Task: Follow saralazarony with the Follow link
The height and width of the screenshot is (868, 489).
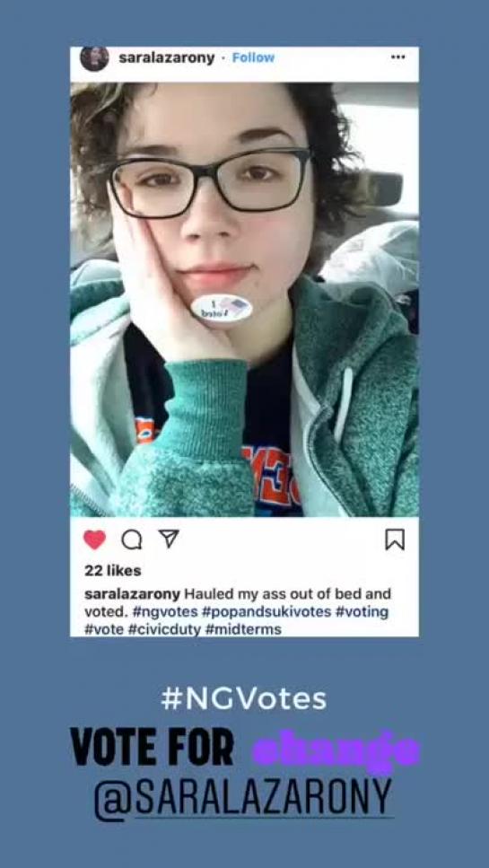Action: (253, 57)
